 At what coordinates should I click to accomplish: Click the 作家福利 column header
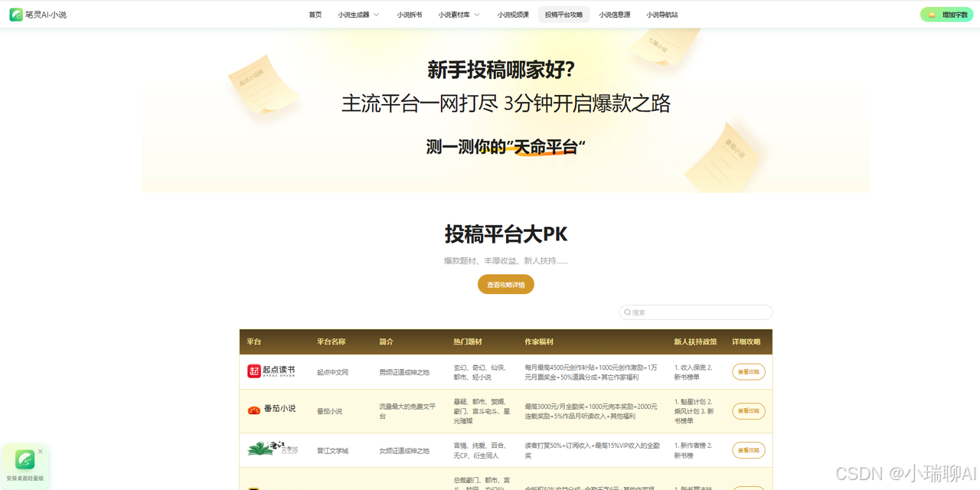(539, 342)
